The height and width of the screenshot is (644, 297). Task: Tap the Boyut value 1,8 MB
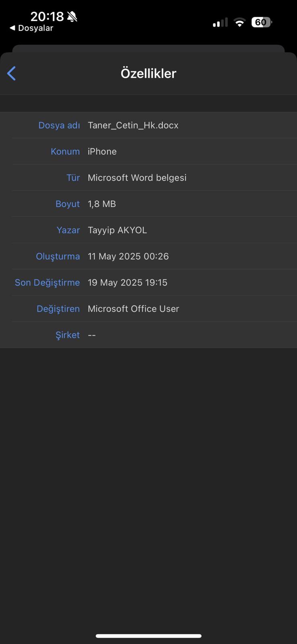pyautogui.click(x=102, y=204)
